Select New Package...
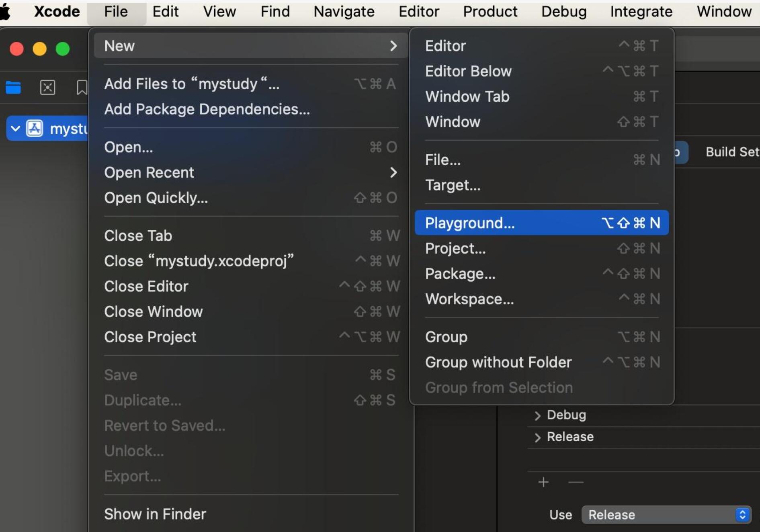This screenshot has width=760, height=532. click(x=541, y=274)
